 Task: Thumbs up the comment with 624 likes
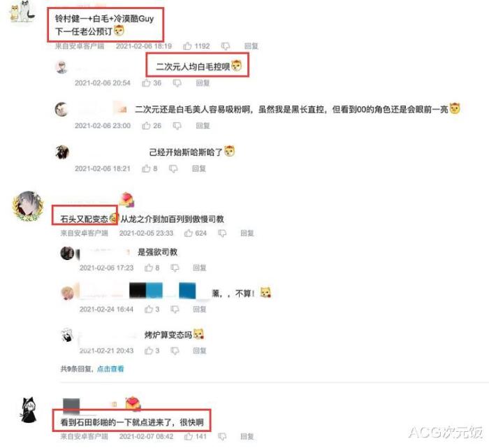[189, 233]
